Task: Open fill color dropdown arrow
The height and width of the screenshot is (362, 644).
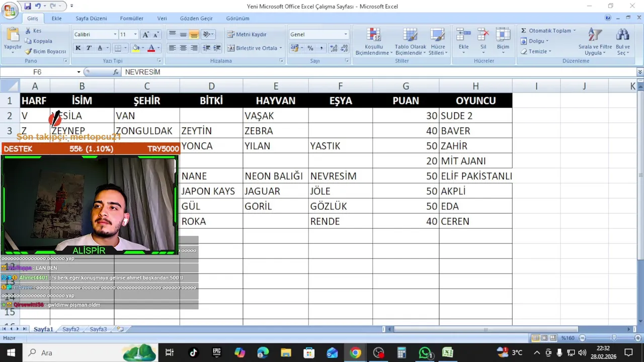Action: coord(142,48)
